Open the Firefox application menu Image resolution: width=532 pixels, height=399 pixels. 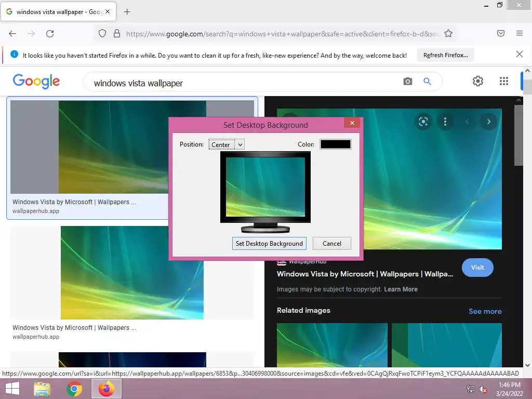pyautogui.click(x=520, y=33)
